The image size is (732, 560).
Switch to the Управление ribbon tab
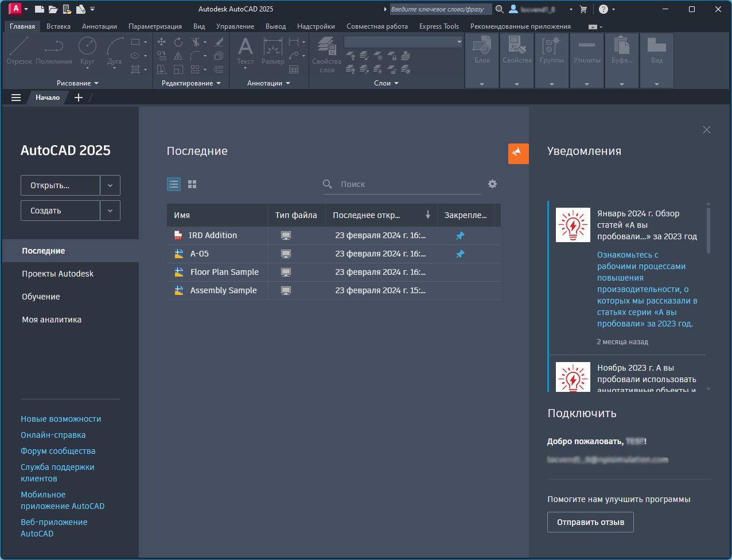[x=235, y=26]
